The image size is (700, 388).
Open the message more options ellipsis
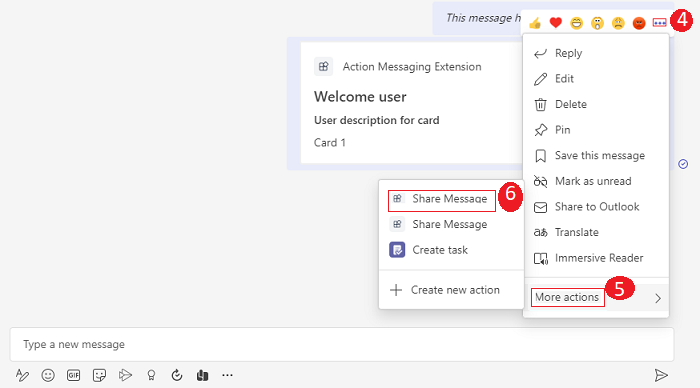[x=659, y=23]
